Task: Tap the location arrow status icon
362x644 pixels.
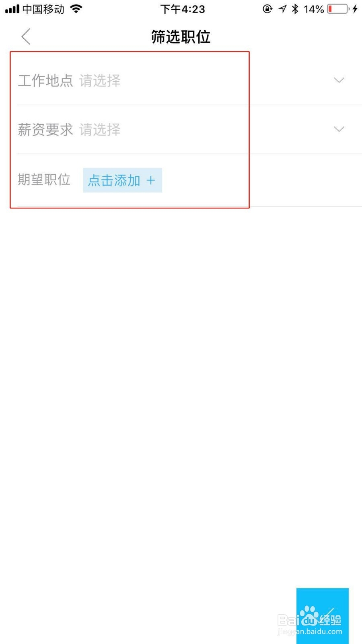Action: 282,9
